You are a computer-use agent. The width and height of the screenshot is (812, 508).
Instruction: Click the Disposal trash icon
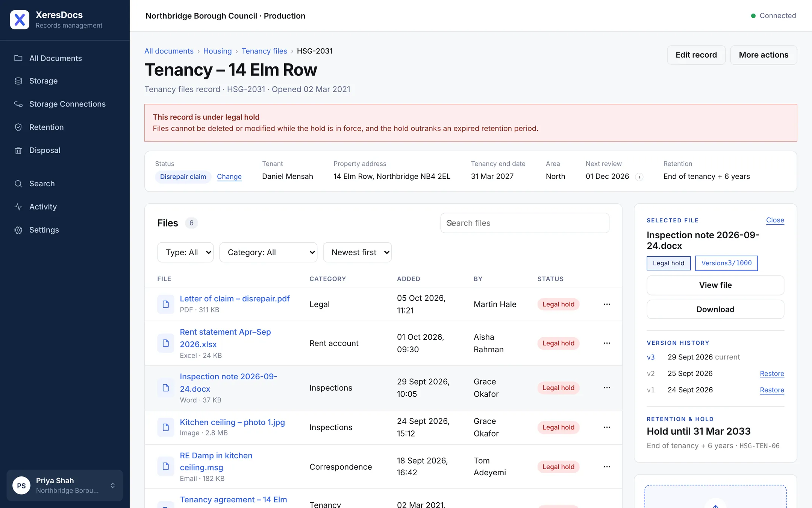pyautogui.click(x=18, y=150)
